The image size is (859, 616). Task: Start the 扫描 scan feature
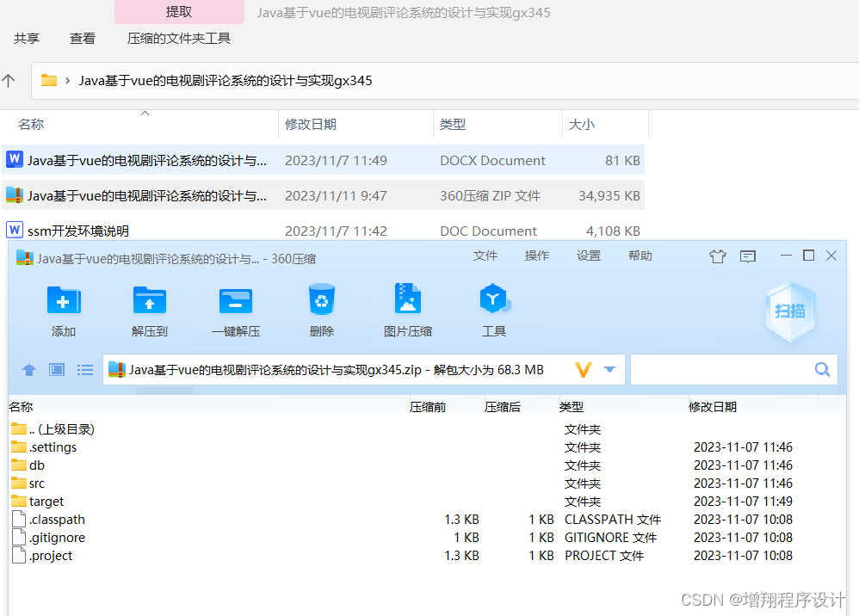tap(789, 314)
